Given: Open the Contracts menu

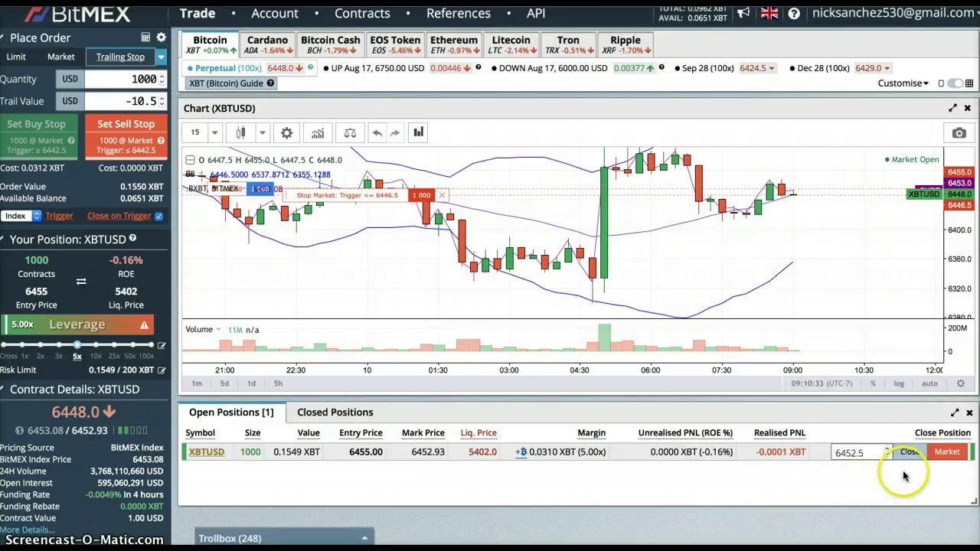Looking at the screenshot, I should pos(362,13).
